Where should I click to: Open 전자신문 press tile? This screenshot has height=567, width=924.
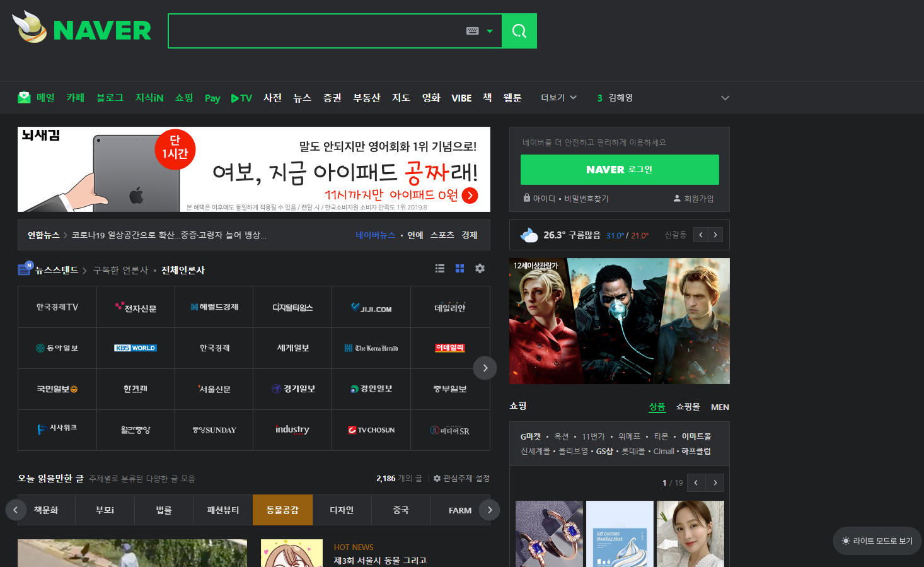click(x=136, y=307)
